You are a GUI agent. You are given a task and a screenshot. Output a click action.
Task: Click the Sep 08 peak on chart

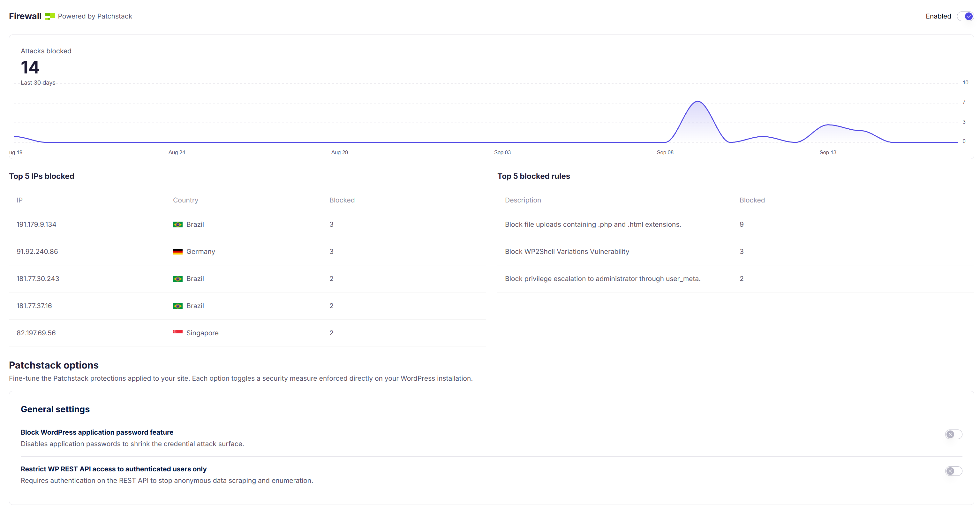(x=698, y=102)
